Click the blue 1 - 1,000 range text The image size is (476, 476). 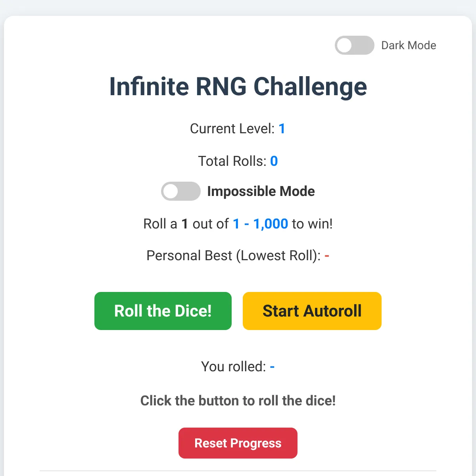[x=261, y=224]
